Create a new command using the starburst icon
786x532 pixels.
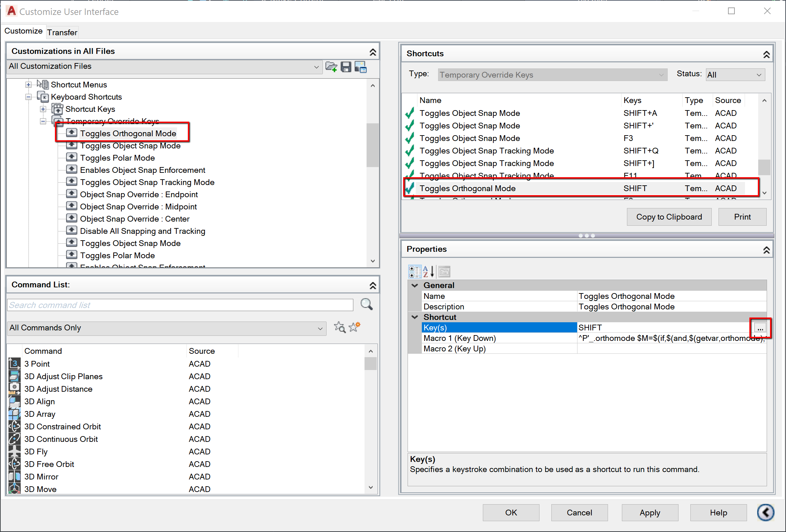pyautogui.click(x=354, y=327)
